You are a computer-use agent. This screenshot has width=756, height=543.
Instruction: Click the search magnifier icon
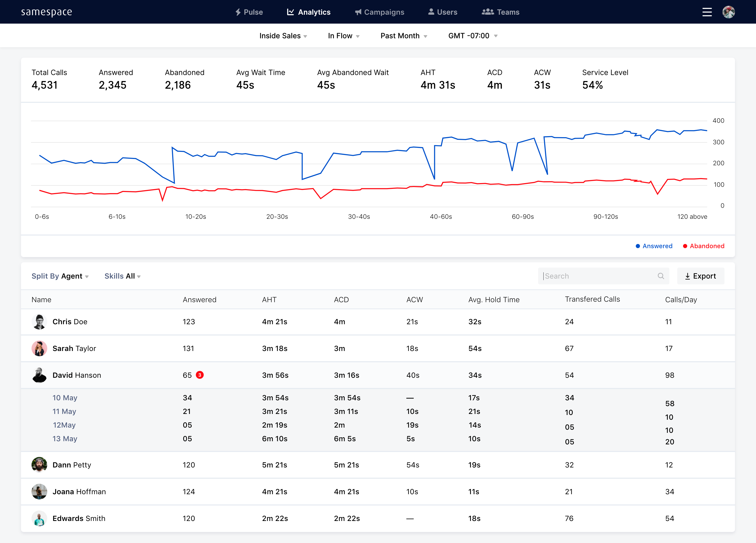(x=661, y=276)
